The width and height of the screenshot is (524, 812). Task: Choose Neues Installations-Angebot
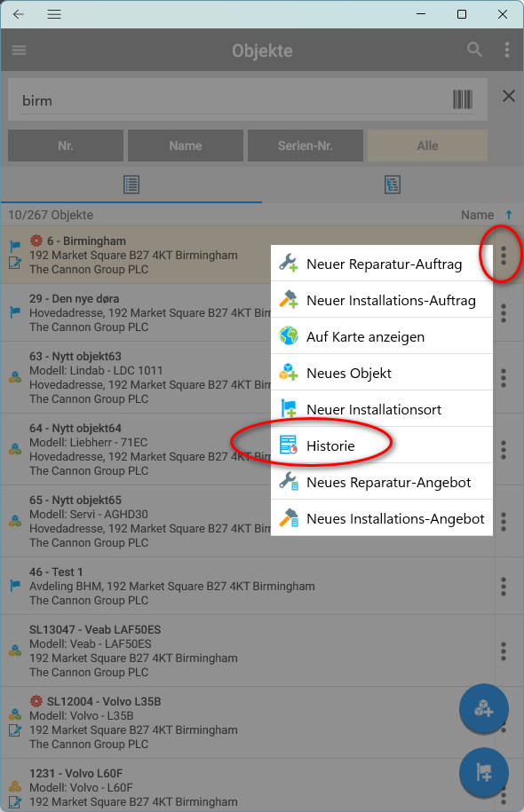pos(382,518)
